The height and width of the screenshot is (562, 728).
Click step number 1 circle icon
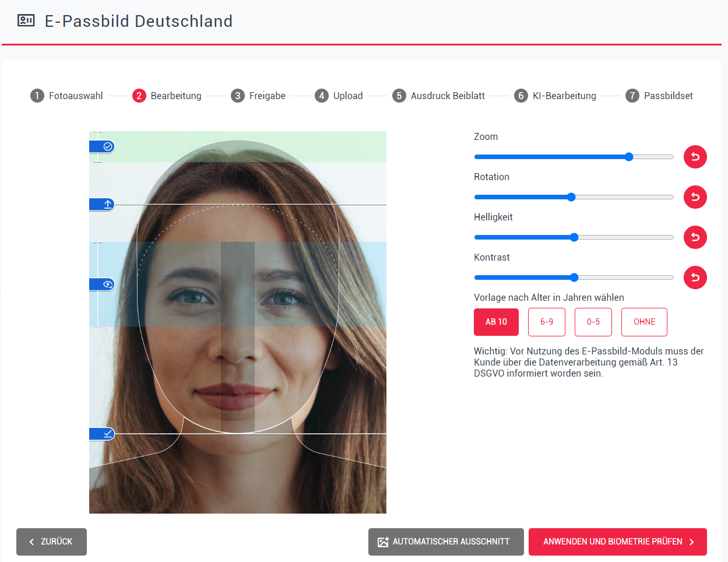pos(37,96)
